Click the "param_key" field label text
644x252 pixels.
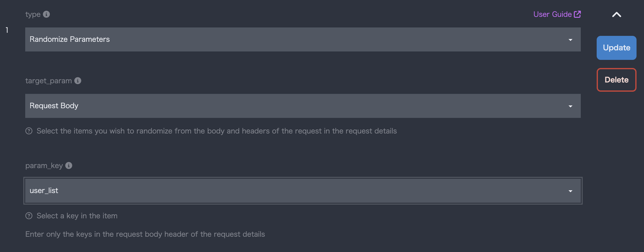(44, 166)
